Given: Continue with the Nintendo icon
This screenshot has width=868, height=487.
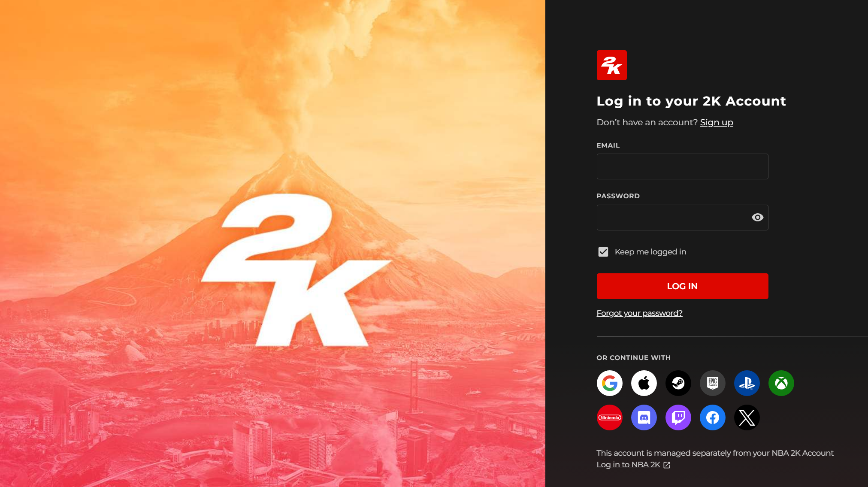Looking at the screenshot, I should tap(609, 417).
